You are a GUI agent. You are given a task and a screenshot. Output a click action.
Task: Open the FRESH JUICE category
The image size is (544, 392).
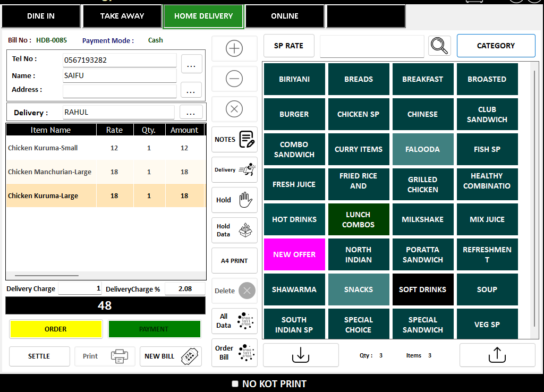tap(294, 184)
